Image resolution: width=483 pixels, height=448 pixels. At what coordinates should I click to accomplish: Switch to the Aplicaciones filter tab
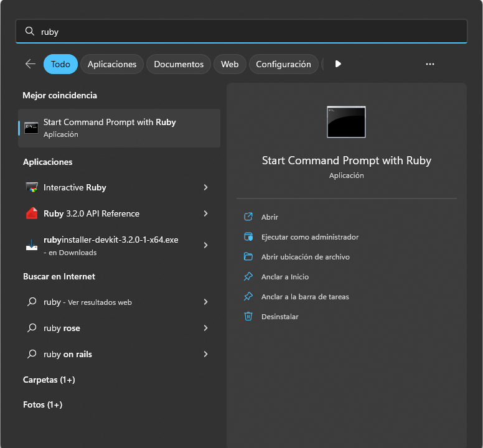pyautogui.click(x=112, y=64)
